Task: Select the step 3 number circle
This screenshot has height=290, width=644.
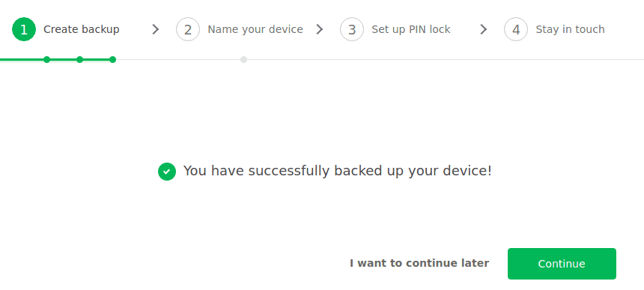Action: [352, 29]
